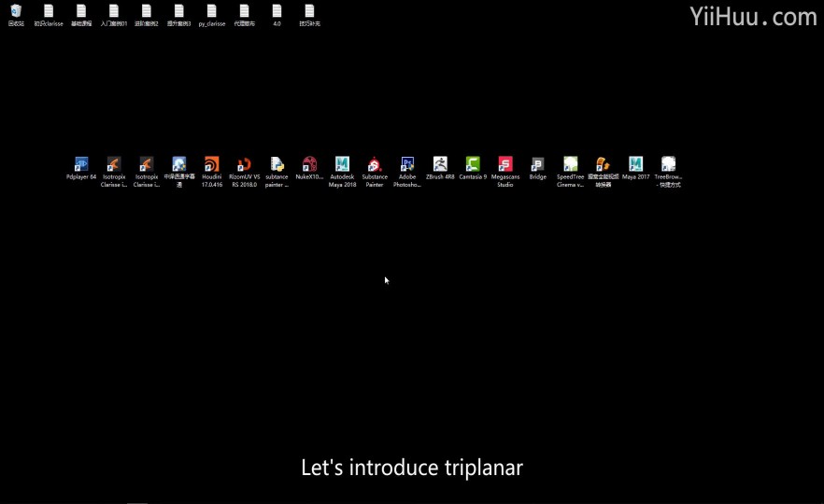Select the Isotropix Clarisse shortcut beside Pdplayer 64

114,172
